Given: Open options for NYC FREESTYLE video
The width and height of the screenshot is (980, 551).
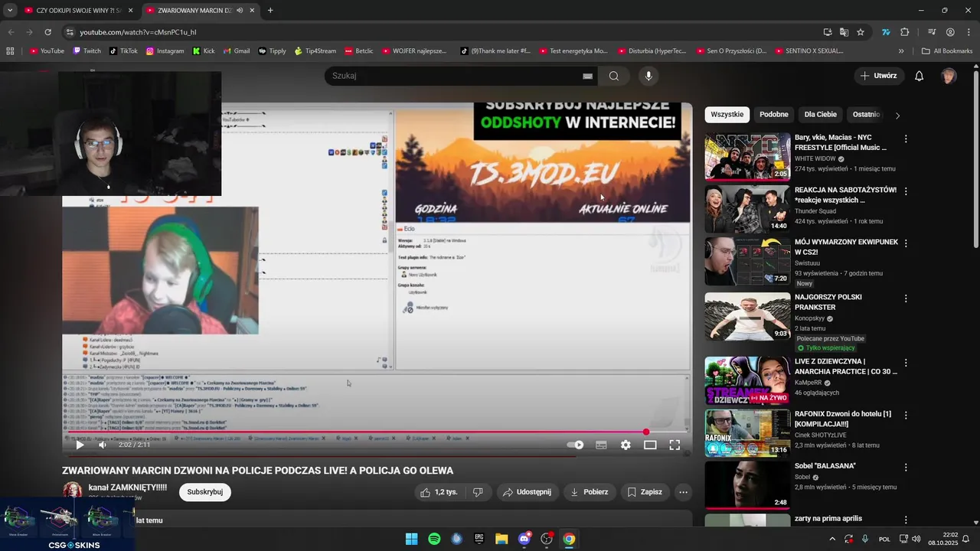Looking at the screenshot, I should pyautogui.click(x=906, y=139).
